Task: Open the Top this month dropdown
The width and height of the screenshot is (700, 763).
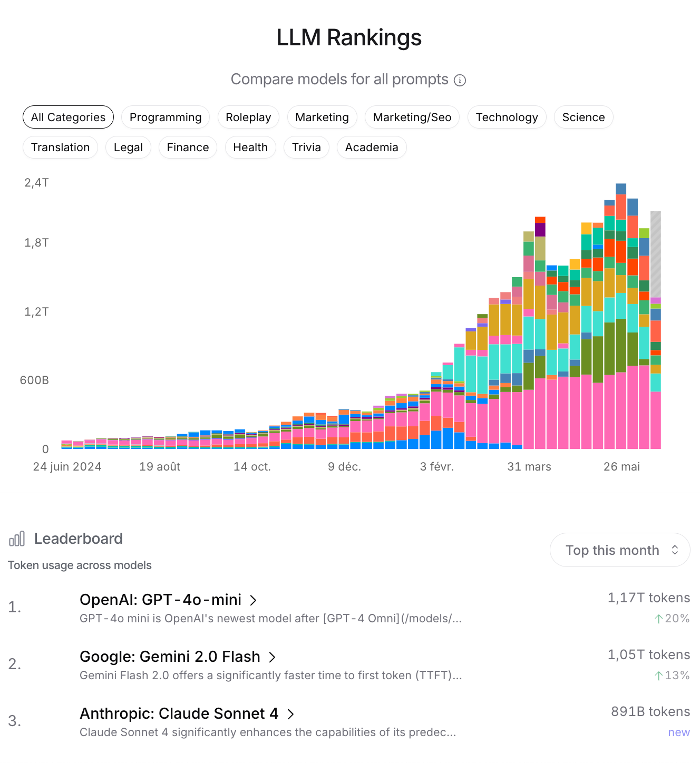Action: [x=620, y=550]
